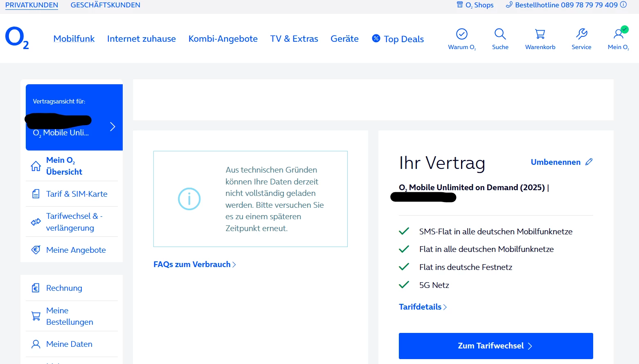Click the home icon beside Mein O2 Übersicht
The height and width of the screenshot is (364, 639).
(36, 166)
